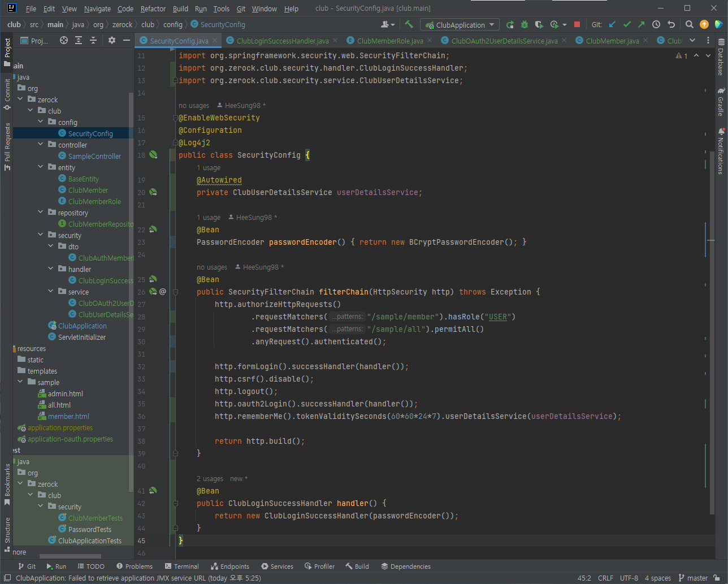The height and width of the screenshot is (584, 728).
Task: Click gutter icon next to line 41
Action: coord(153,491)
